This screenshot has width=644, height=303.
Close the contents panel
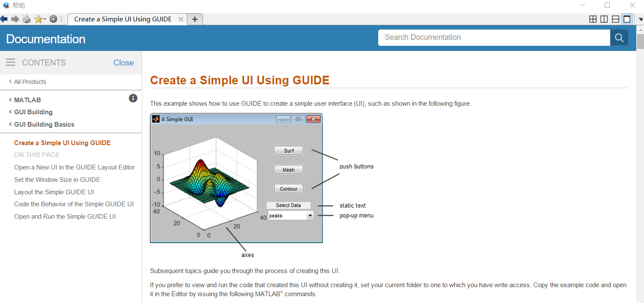[x=124, y=62]
